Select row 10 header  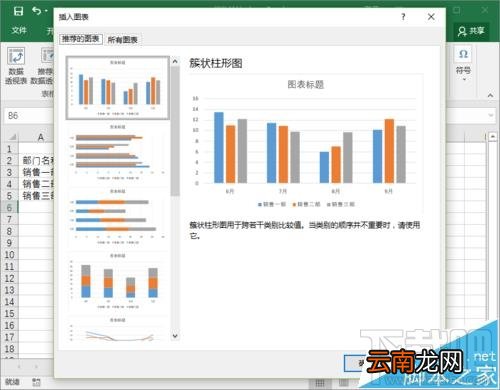(9, 255)
